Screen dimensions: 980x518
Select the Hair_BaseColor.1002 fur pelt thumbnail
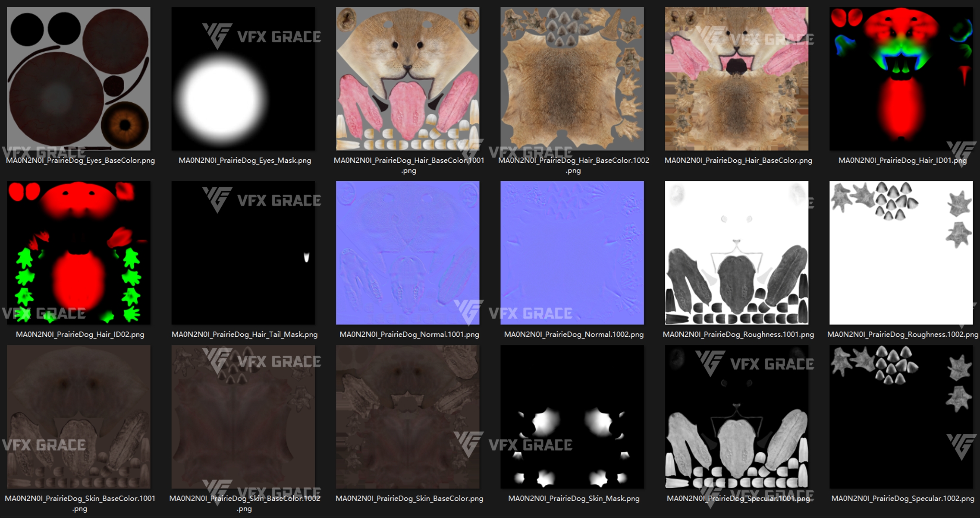click(572, 79)
